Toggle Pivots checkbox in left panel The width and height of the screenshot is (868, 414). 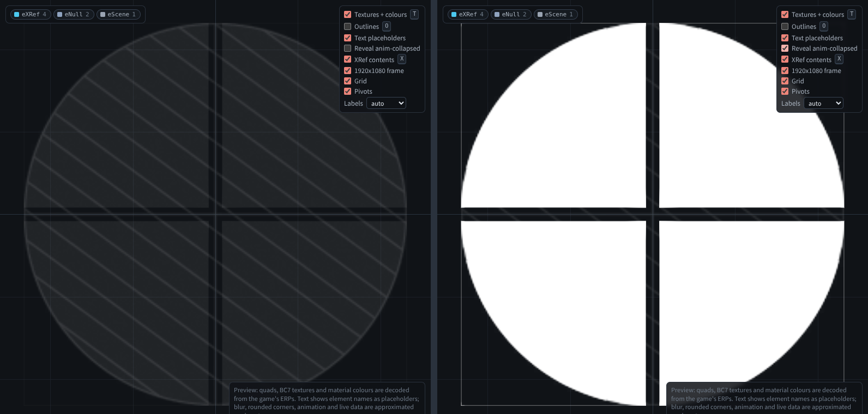tap(347, 92)
